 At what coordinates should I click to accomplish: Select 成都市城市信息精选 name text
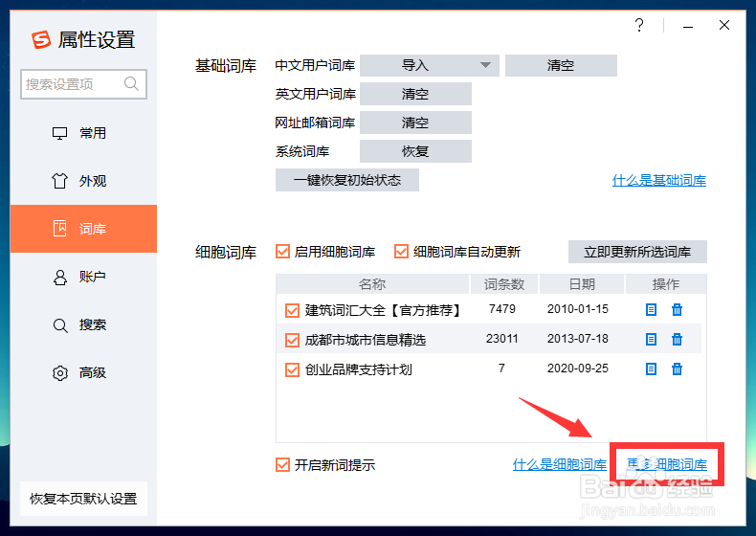click(x=366, y=340)
